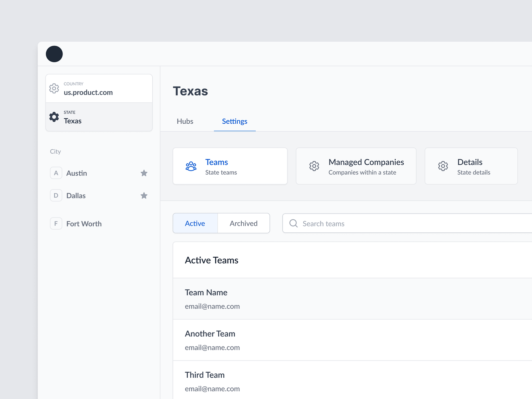This screenshot has width=532, height=399.
Task: Select the Active teams filter
Action: [x=195, y=223]
